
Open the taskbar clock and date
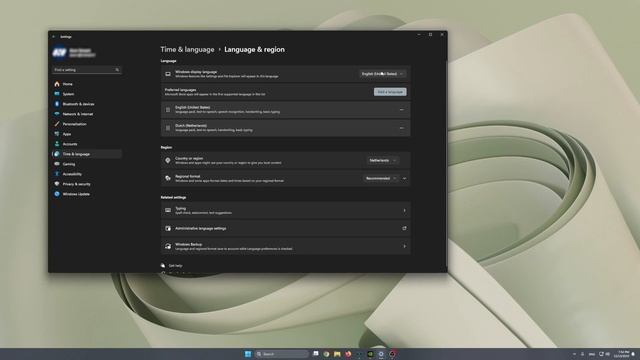623,354
